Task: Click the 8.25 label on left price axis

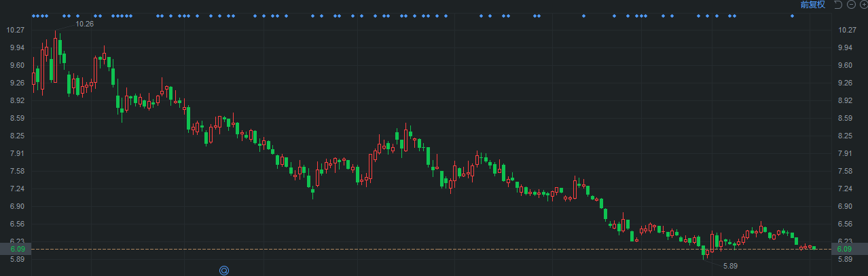Action: [x=16, y=136]
